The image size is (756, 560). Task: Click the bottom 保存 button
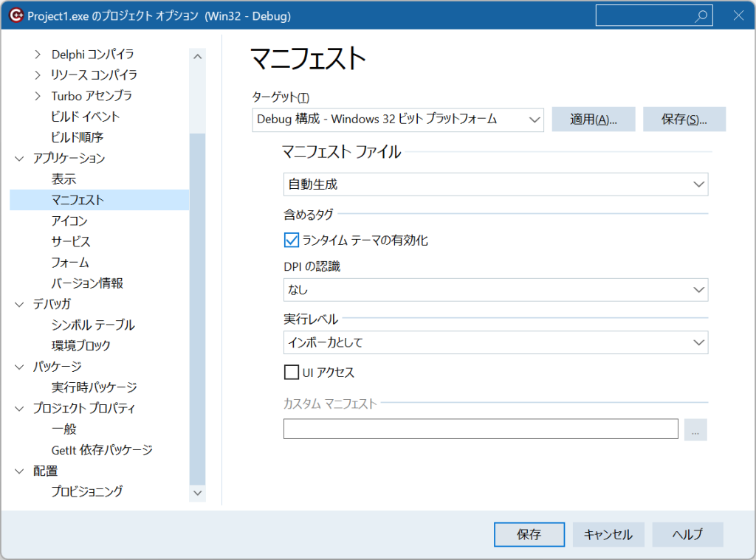[x=529, y=534]
